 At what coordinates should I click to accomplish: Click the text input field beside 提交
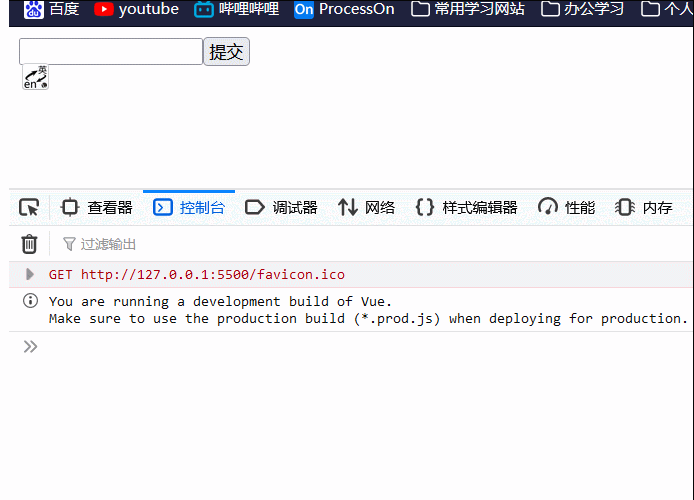(x=111, y=51)
